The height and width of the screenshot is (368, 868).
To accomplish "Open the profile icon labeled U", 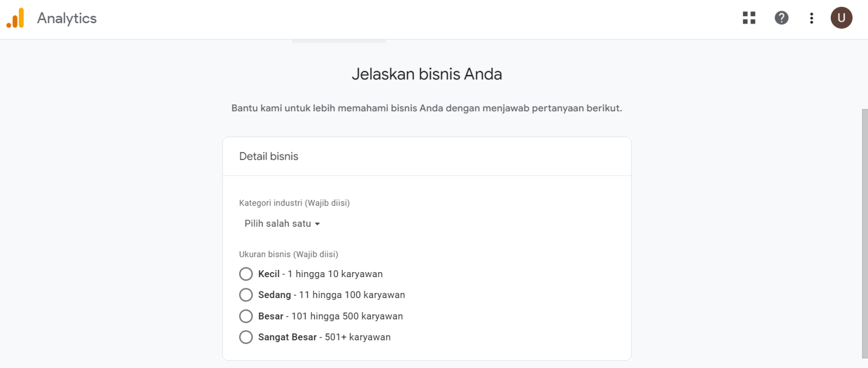I will (x=841, y=17).
